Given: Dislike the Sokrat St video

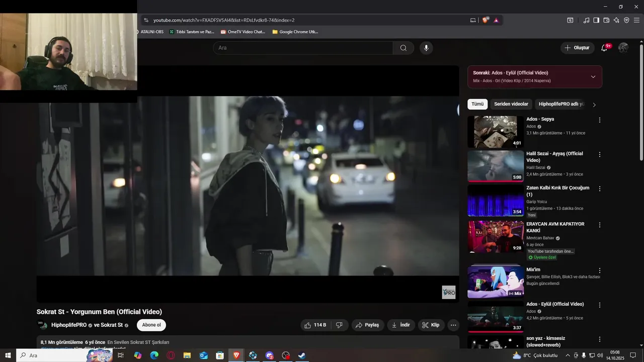Looking at the screenshot, I should click(x=339, y=325).
